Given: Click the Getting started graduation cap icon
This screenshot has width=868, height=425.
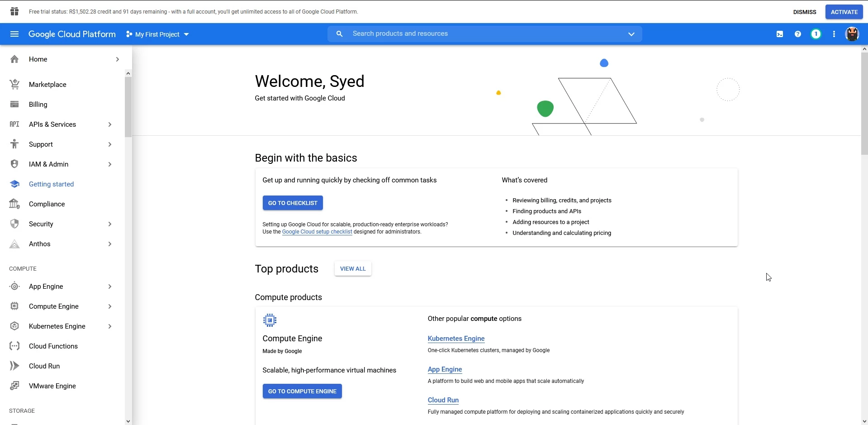Looking at the screenshot, I should click(x=14, y=184).
